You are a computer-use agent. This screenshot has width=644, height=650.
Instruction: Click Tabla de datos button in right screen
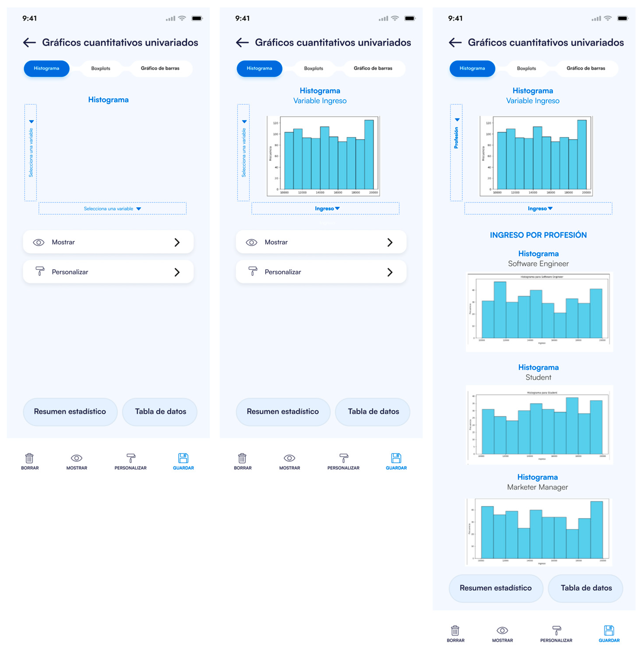(586, 588)
